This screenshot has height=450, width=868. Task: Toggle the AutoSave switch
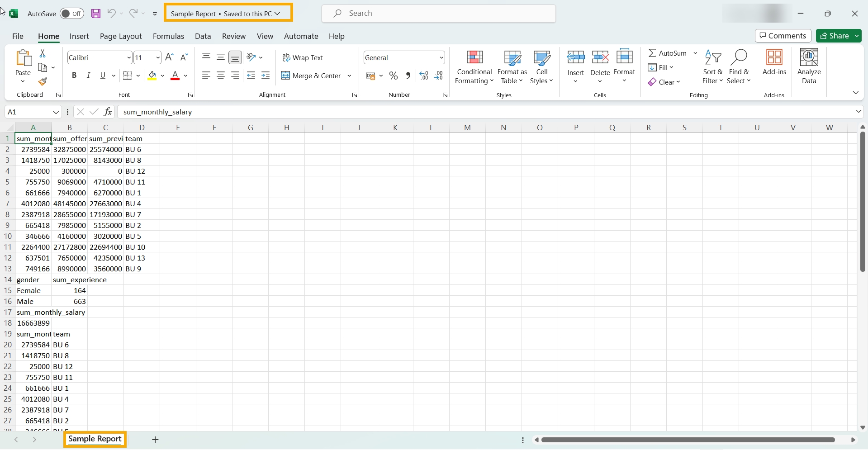72,14
